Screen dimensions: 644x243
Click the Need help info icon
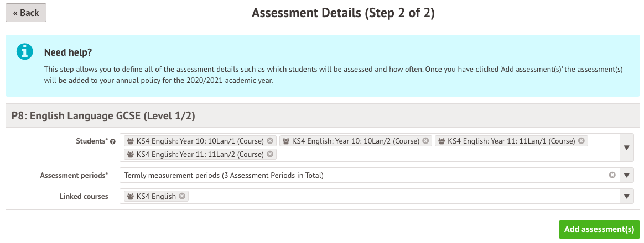coord(25,52)
